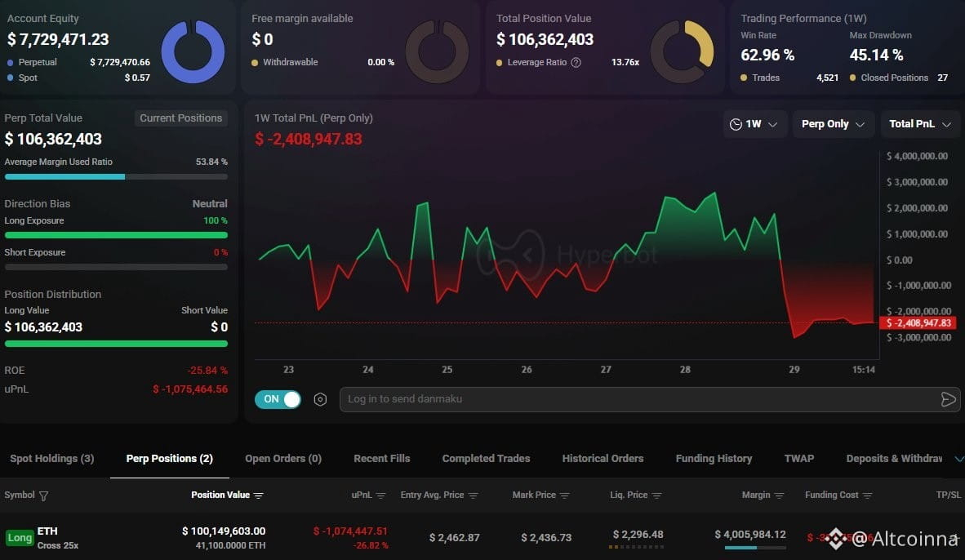Image resolution: width=965 pixels, height=560 pixels.
Task: Click the ETH symbol in positions row
Action: click(x=47, y=531)
